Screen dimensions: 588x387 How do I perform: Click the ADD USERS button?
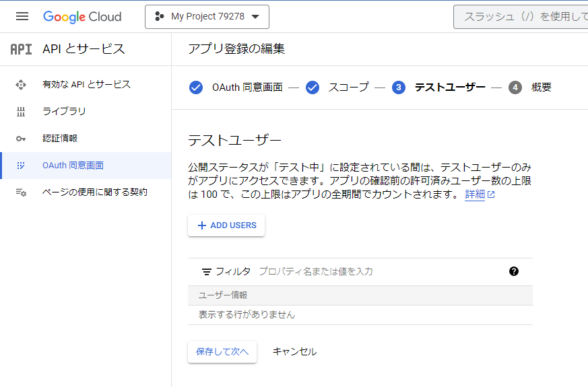[226, 225]
